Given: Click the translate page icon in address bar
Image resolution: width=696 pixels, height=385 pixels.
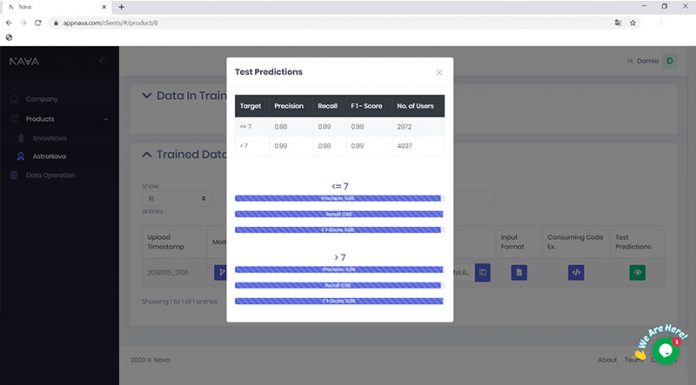Looking at the screenshot, I should pyautogui.click(x=617, y=23).
